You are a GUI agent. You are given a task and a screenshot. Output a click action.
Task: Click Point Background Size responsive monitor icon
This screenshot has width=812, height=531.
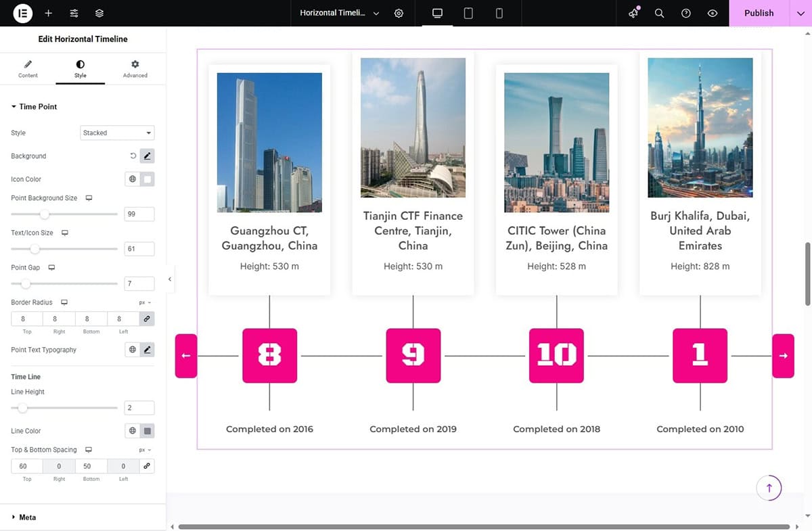(x=89, y=198)
